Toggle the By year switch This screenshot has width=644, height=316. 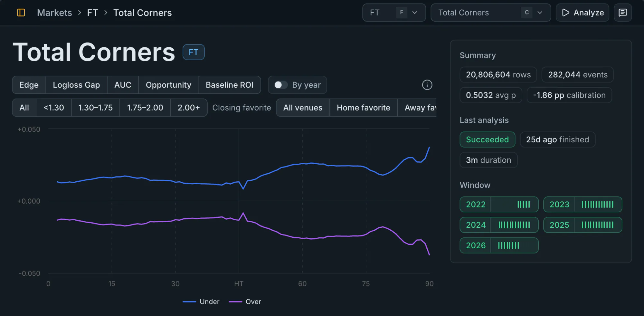(x=280, y=85)
